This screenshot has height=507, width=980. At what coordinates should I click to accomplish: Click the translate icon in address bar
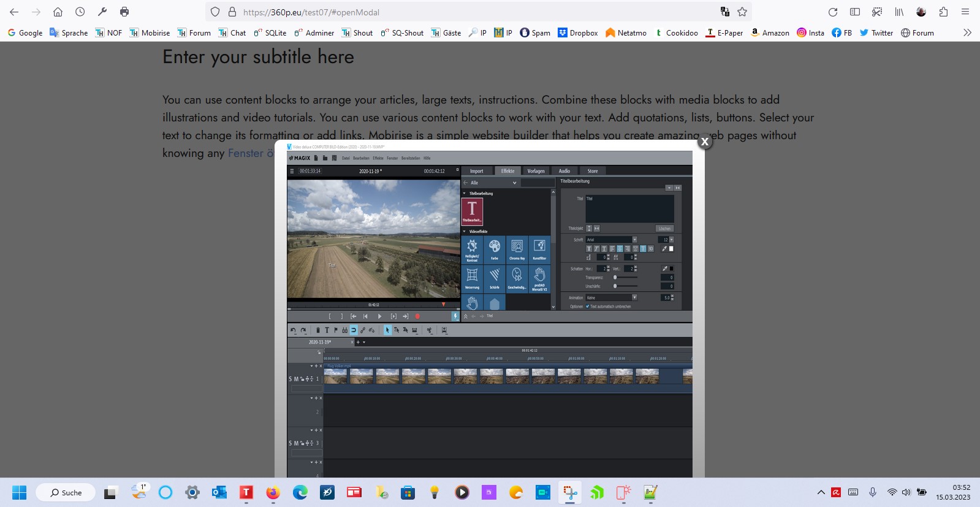pyautogui.click(x=725, y=12)
